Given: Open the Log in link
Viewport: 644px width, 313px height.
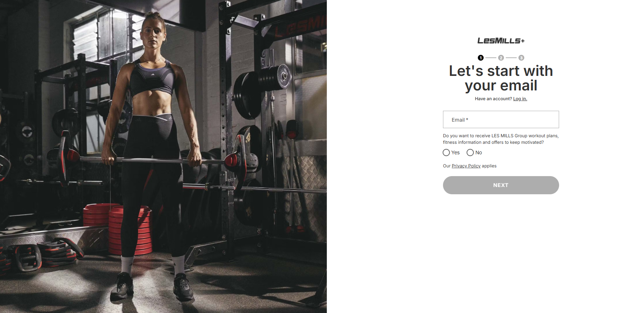Looking at the screenshot, I should pos(520,99).
